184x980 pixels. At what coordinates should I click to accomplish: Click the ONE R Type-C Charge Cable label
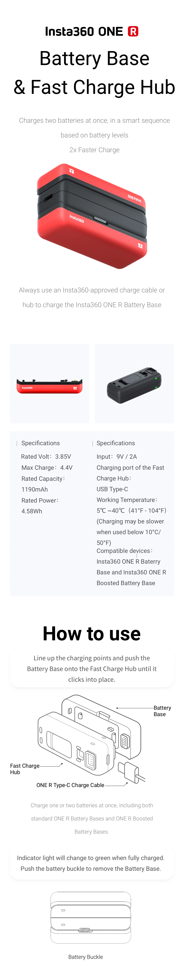click(70, 785)
